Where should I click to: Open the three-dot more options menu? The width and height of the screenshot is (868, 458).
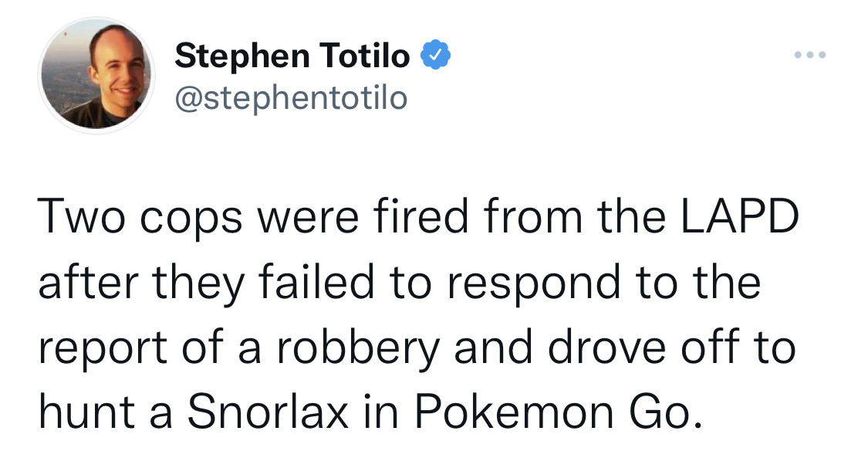pos(810,55)
